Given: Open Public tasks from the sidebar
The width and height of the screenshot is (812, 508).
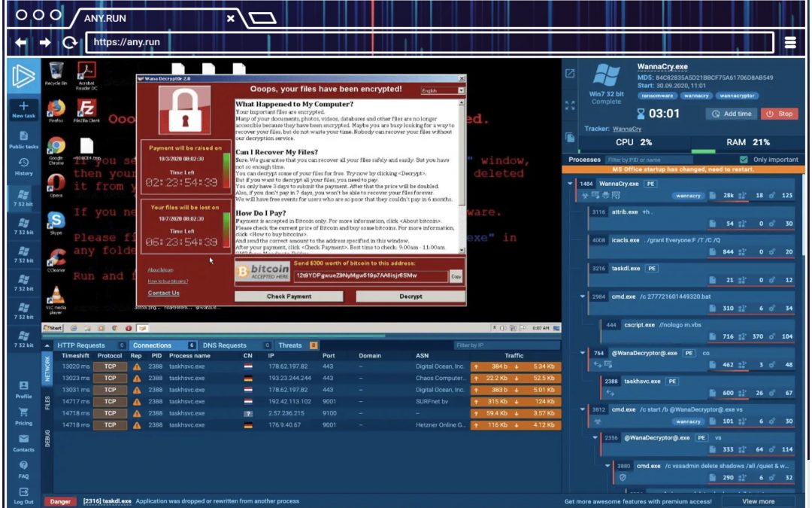Looking at the screenshot, I should point(23,140).
